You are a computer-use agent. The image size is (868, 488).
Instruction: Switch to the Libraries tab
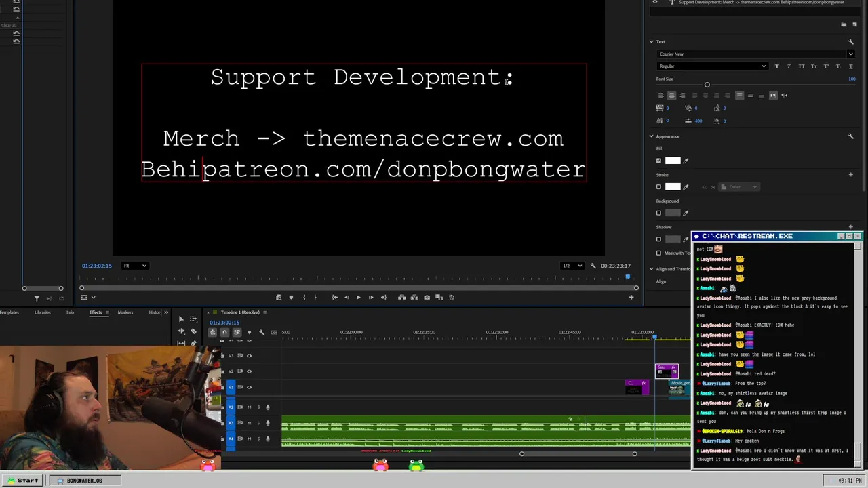(43, 312)
